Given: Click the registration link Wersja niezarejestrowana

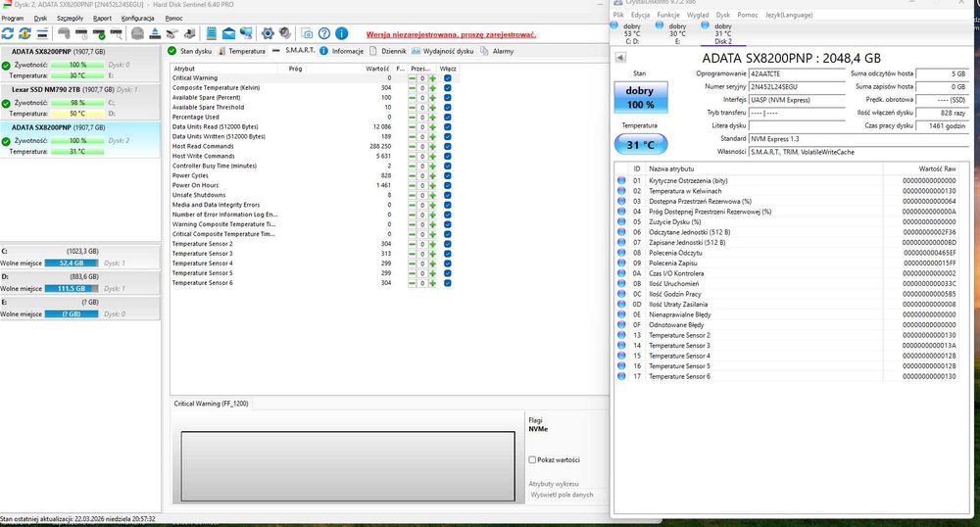Looking at the screenshot, I should 451,35.
